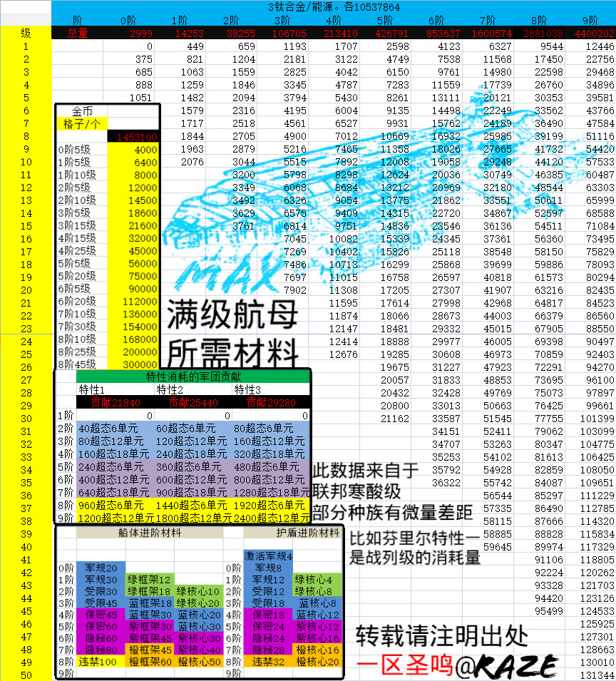This screenshot has width=616, height=681.
Task: Click the '格子/个' yellow cell
Action: [x=82, y=124]
